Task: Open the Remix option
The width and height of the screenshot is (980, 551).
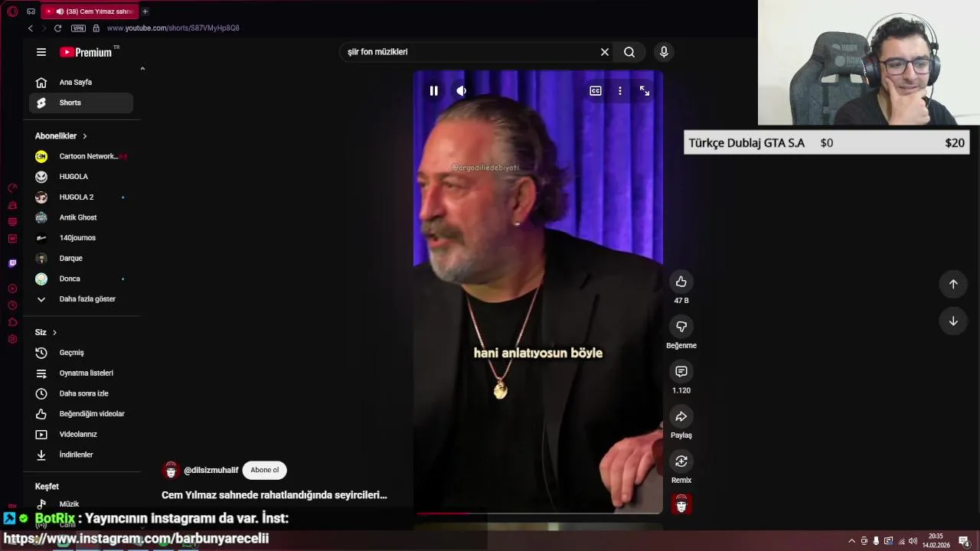Action: 681,461
